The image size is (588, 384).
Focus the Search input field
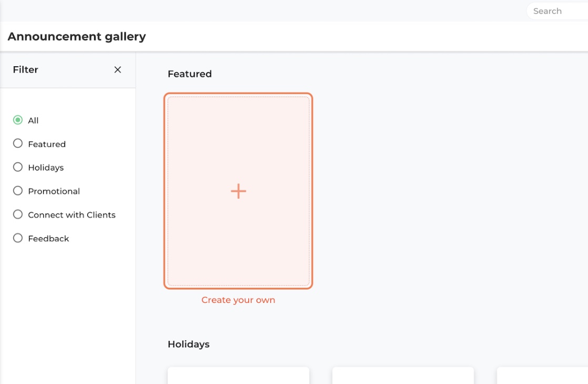click(557, 11)
